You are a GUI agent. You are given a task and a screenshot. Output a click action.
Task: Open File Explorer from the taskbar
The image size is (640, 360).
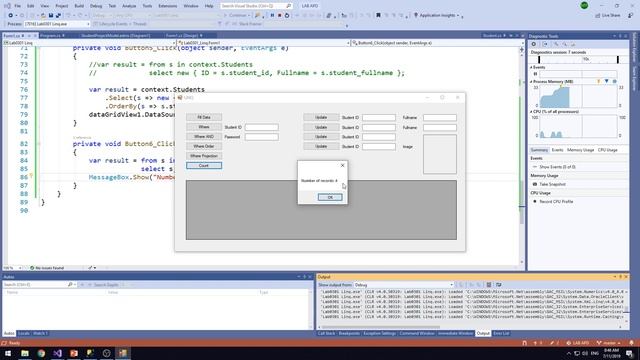[x=25, y=353]
